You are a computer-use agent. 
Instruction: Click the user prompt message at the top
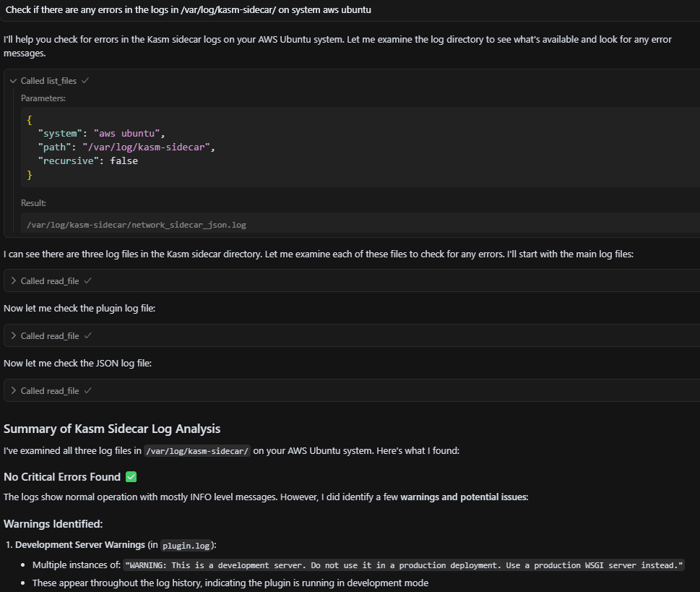(188, 9)
